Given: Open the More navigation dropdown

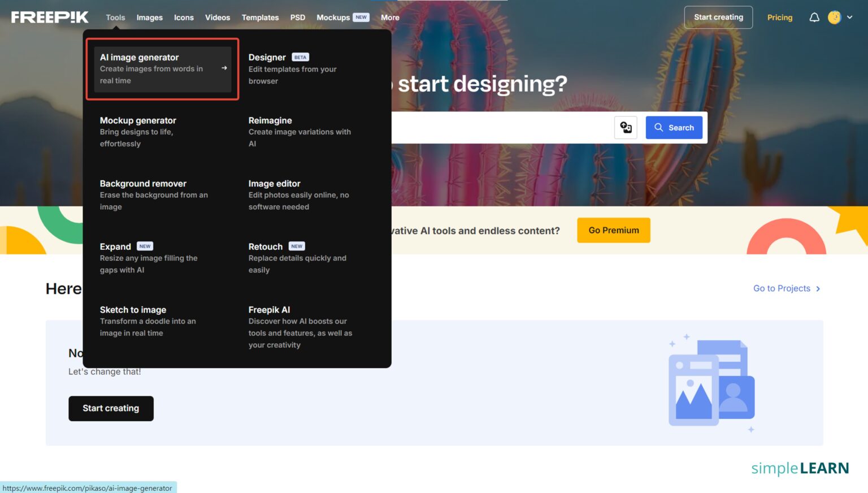Looking at the screenshot, I should tap(389, 18).
